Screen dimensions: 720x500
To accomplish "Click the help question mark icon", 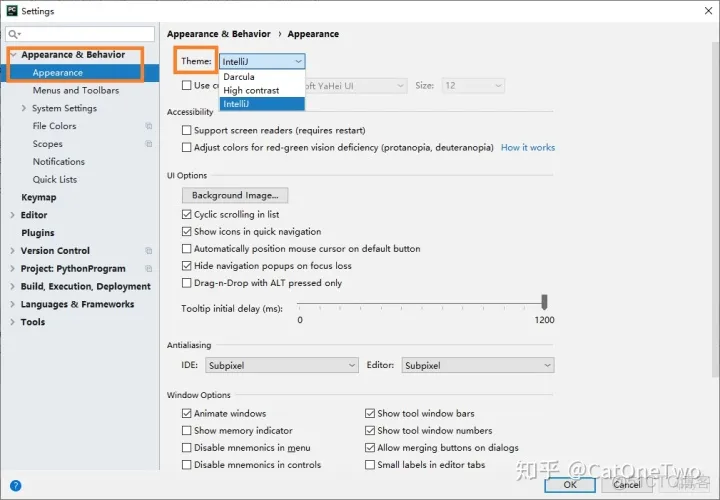I will (x=15, y=485).
